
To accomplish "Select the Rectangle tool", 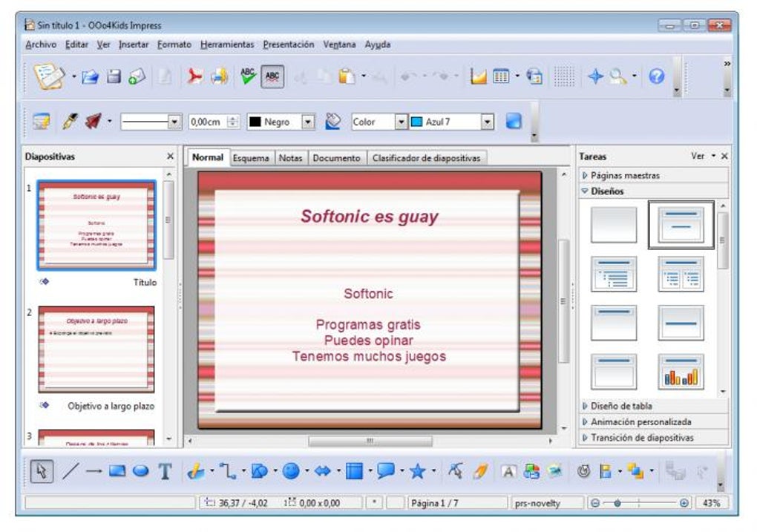I will (117, 471).
